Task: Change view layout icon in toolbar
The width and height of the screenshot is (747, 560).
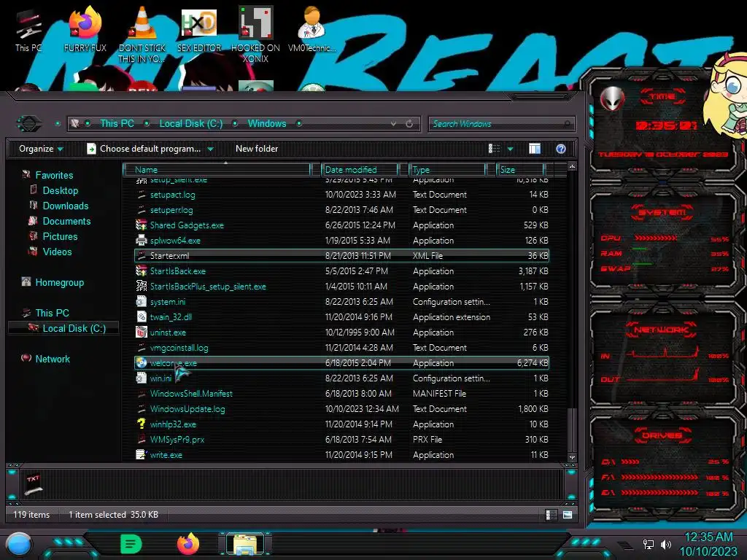Action: coord(494,149)
